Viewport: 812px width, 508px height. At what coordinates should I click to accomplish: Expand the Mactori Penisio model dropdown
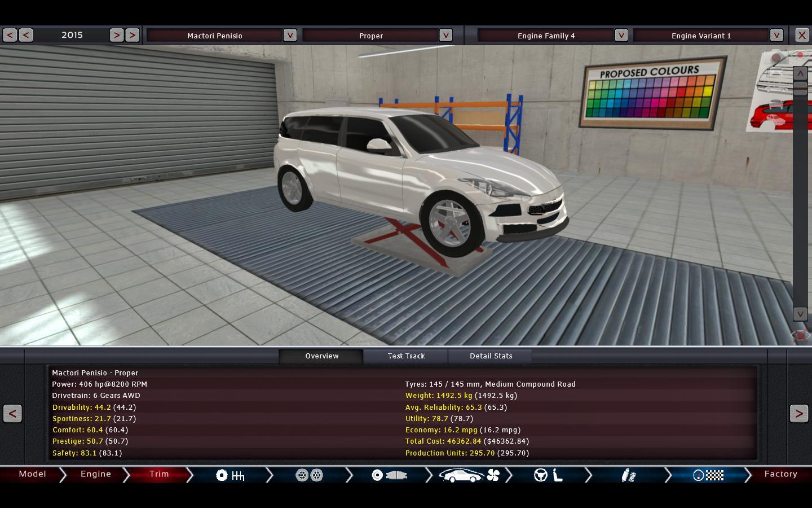point(290,35)
